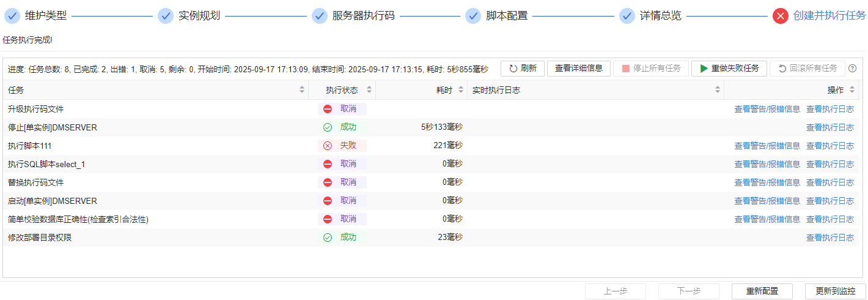Click the 成功 status badge of 修改部署目录权限

point(342,238)
